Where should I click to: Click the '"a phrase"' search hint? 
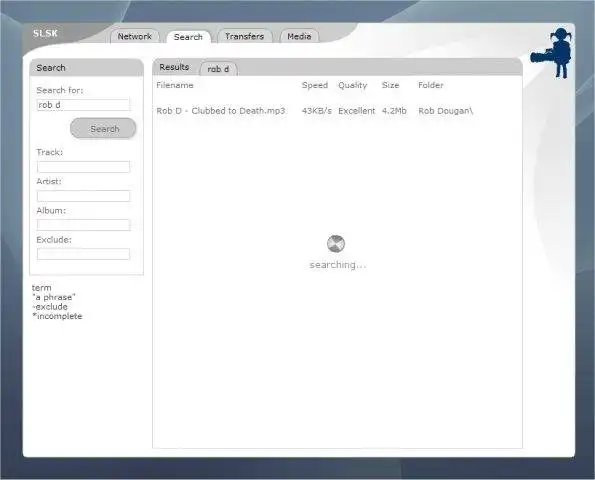pyautogui.click(x=54, y=297)
